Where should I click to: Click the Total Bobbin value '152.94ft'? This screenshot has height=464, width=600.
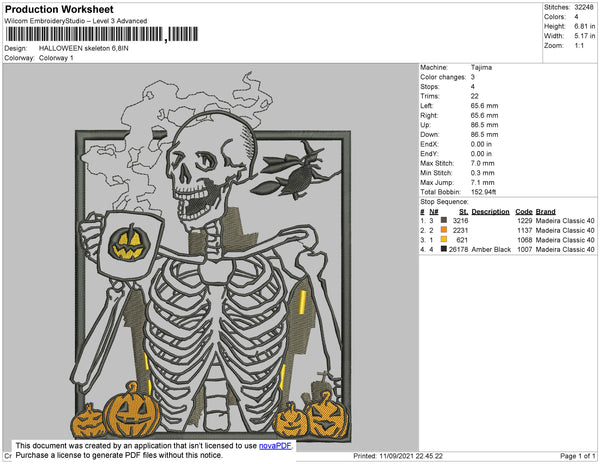483,192
